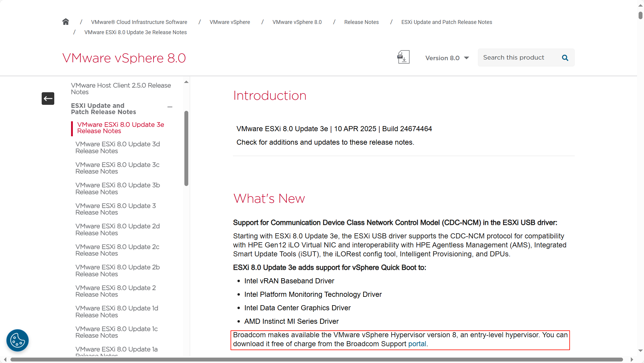Image resolution: width=644 pixels, height=363 pixels.
Task: Follow the Broadcom Support portal link
Action: tap(417, 344)
